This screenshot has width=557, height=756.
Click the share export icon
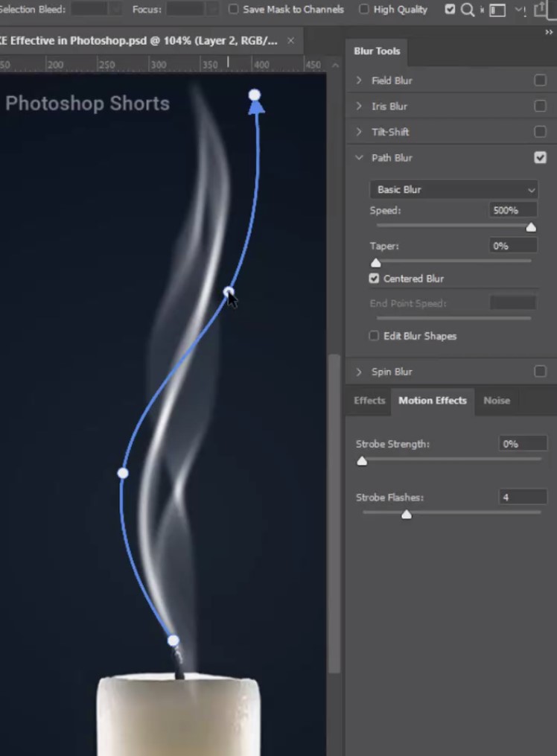pos(541,9)
